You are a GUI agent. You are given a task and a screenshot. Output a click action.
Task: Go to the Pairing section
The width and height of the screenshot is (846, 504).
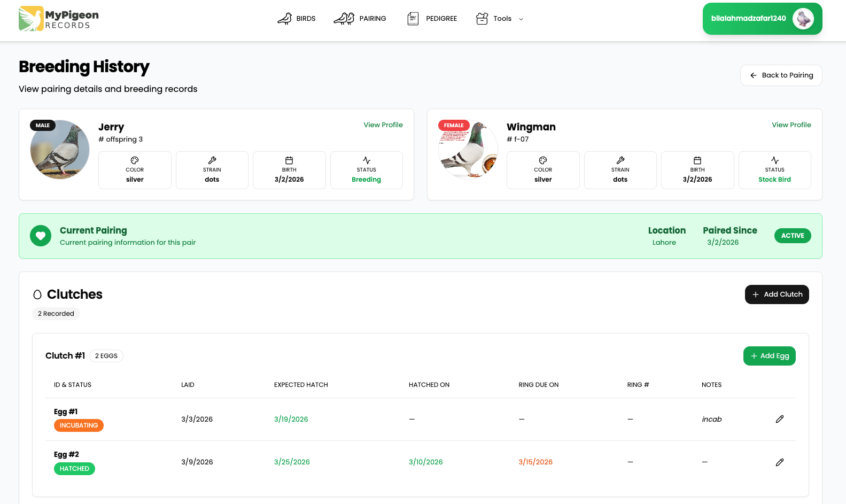[x=360, y=19]
